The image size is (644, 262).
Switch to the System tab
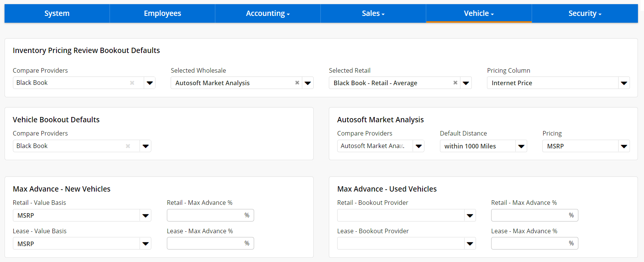57,14
